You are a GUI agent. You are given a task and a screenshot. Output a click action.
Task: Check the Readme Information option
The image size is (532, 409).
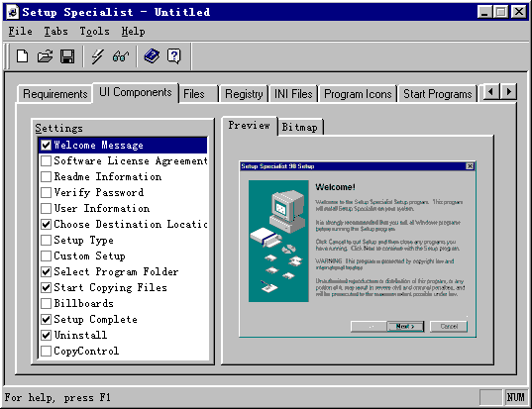(x=46, y=176)
